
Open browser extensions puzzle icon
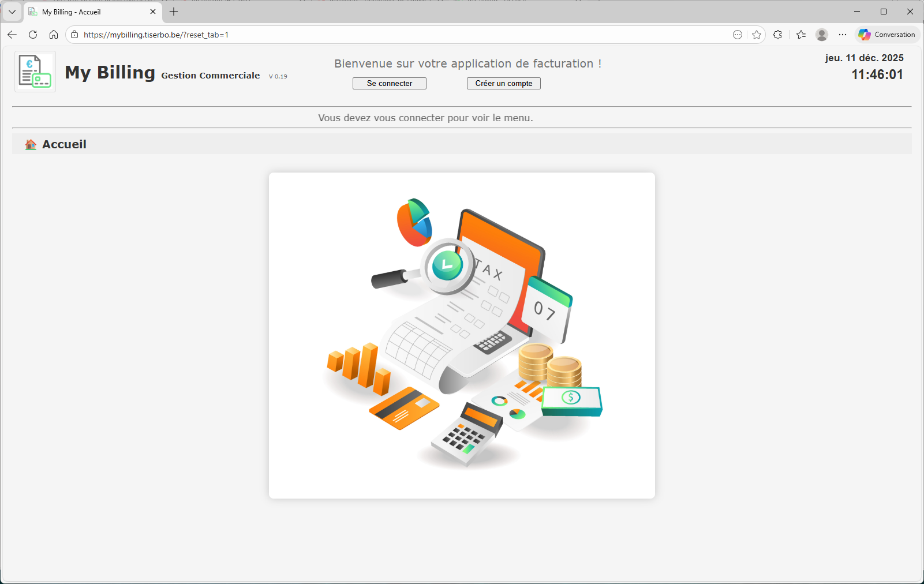pos(778,35)
